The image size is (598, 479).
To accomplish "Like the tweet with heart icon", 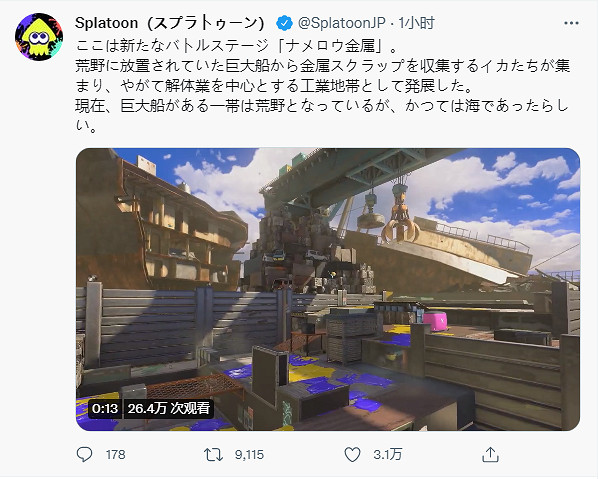I will (352, 454).
